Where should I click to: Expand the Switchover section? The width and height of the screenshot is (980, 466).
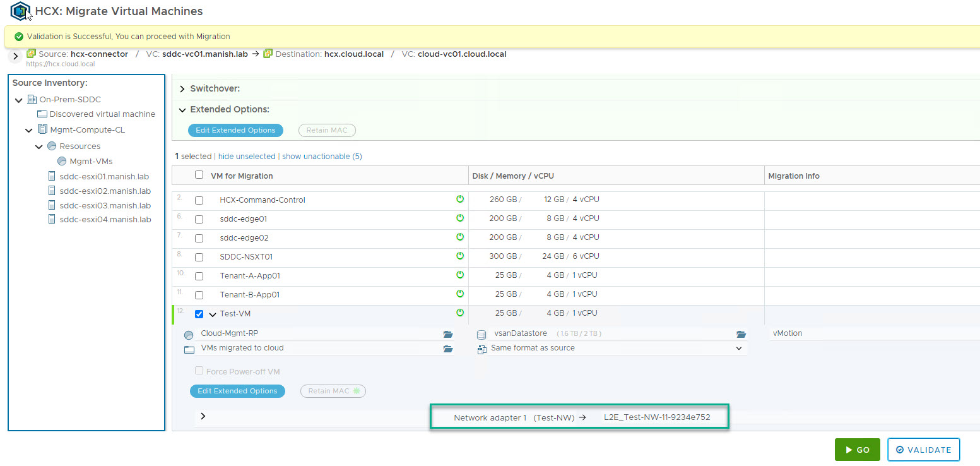click(182, 89)
